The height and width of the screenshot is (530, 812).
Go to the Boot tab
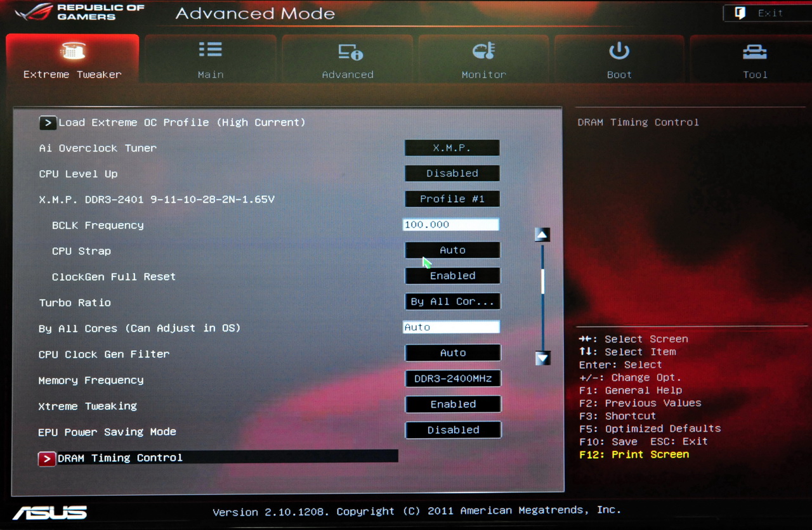[619, 58]
